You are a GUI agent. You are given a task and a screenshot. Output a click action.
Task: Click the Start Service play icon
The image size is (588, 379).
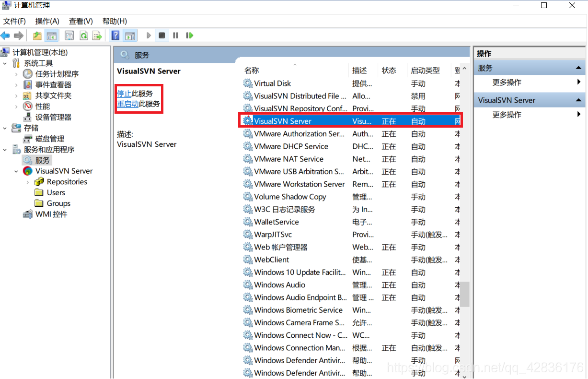pos(149,36)
